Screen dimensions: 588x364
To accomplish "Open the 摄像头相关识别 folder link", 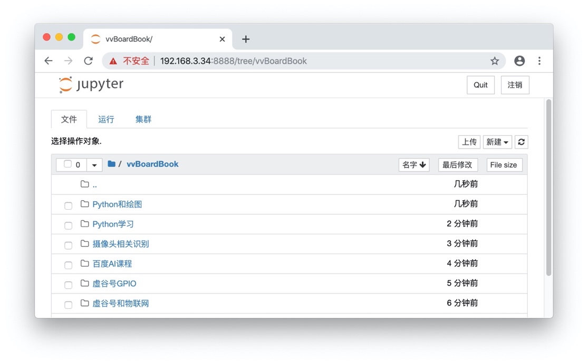I will [x=120, y=244].
